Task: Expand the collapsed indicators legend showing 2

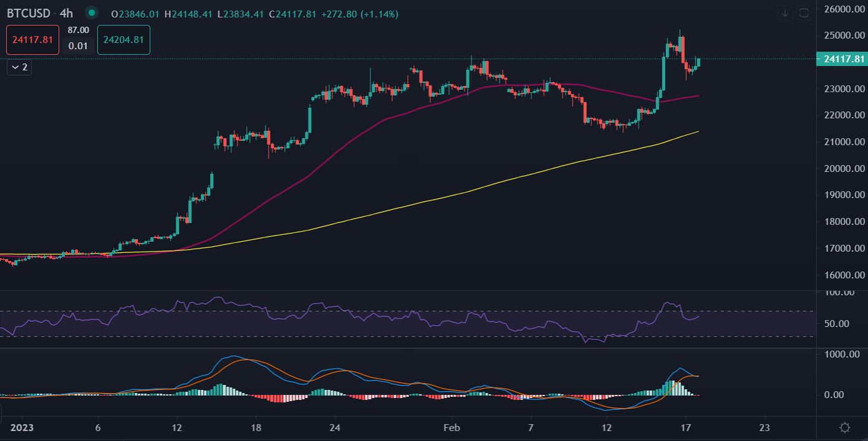Action: click(19, 67)
